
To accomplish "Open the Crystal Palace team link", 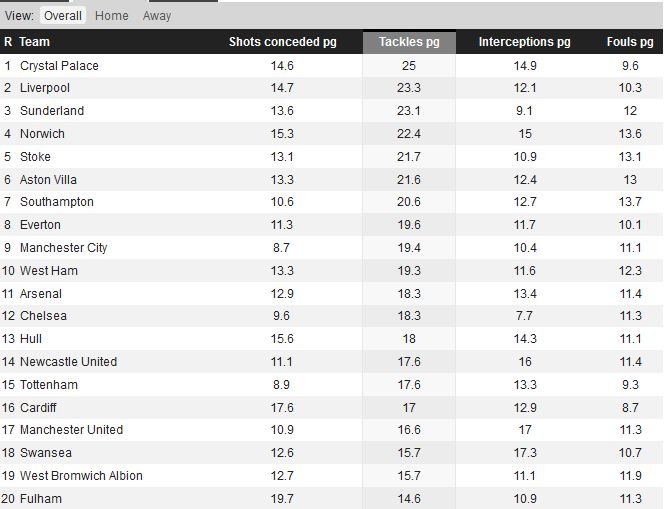I will click(59, 66).
